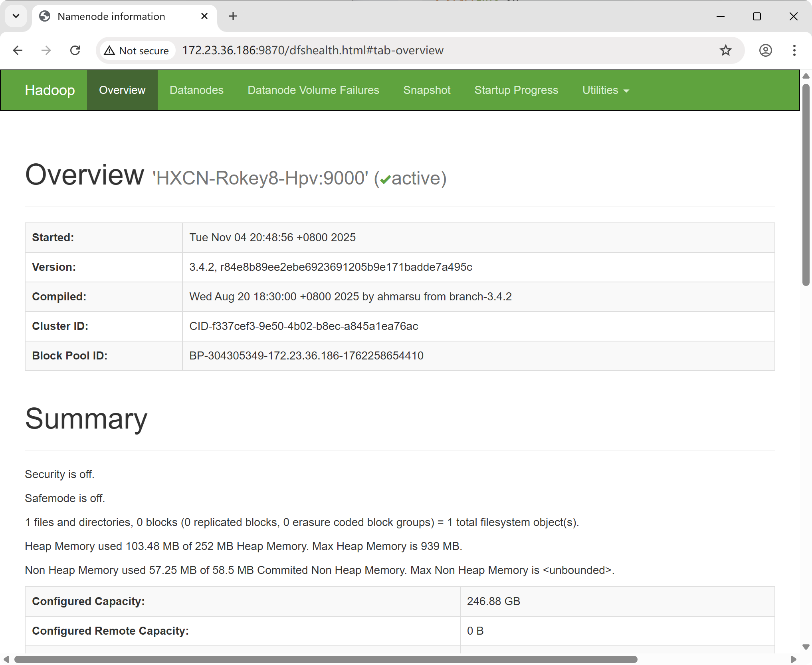The image size is (812, 665).
Task: Open Datanode Volume Failures view
Action: click(313, 90)
